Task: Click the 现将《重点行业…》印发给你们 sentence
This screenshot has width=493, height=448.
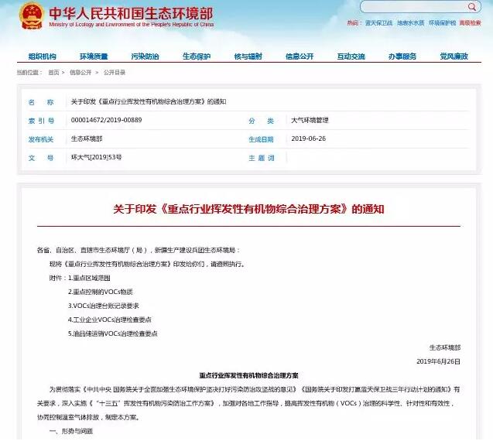Action: coord(147,264)
